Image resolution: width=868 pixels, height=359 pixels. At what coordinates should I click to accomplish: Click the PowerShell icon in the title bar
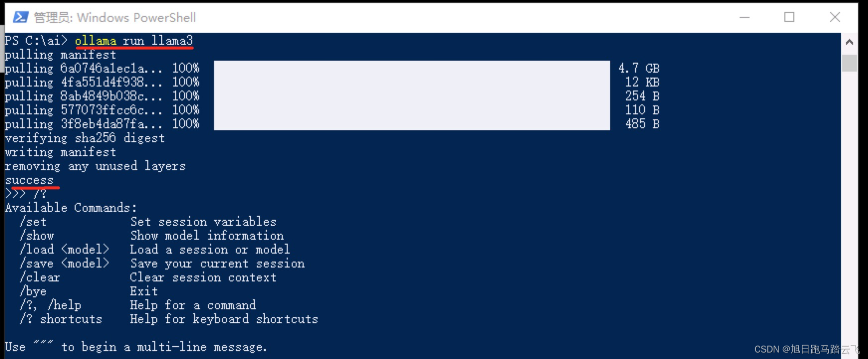(20, 17)
